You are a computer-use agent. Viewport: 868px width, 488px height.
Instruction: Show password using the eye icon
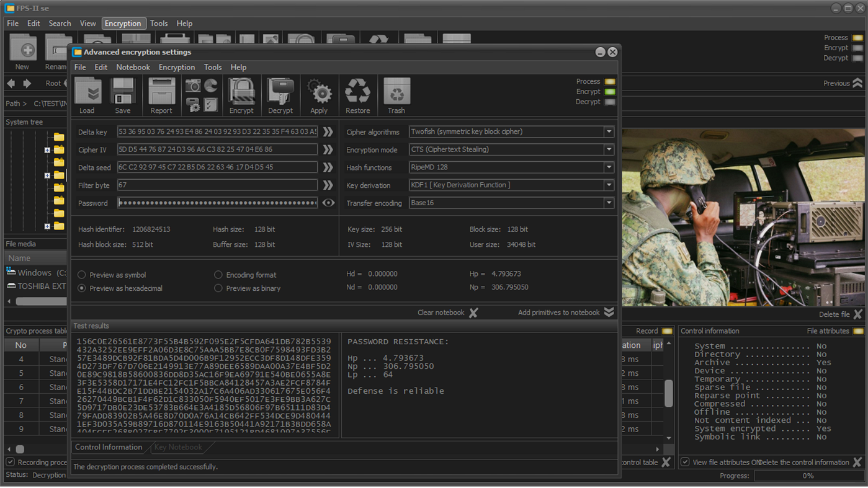coord(328,203)
